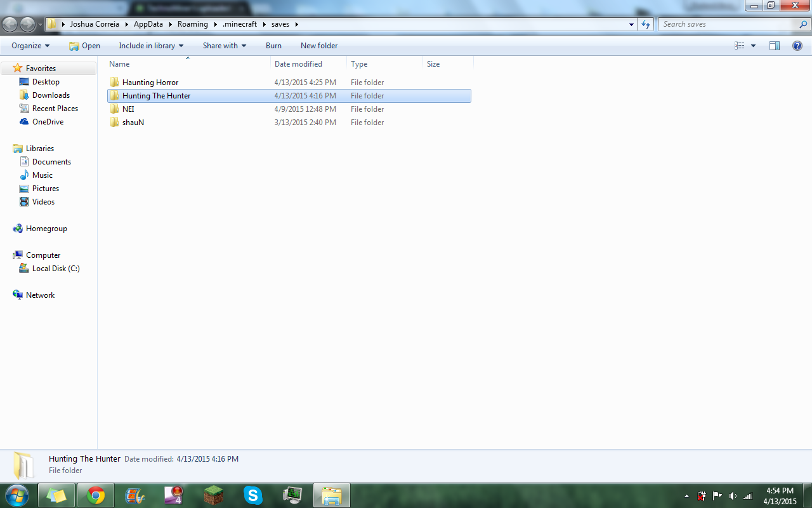Open the More view options arrow
This screenshot has width=812, height=508.
coord(753,46)
